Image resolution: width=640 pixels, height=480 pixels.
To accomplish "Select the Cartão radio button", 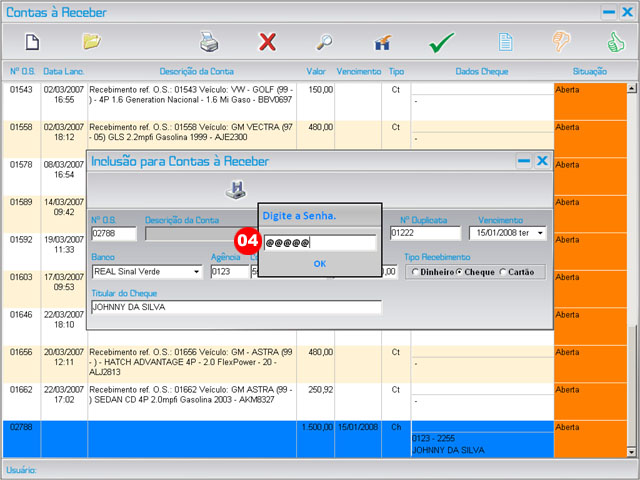I will coord(503,272).
